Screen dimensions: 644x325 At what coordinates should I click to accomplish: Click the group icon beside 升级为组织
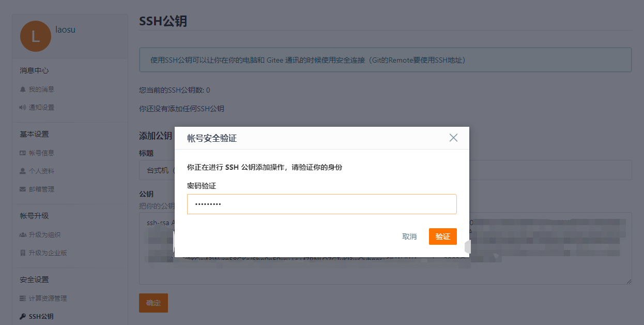tap(23, 235)
